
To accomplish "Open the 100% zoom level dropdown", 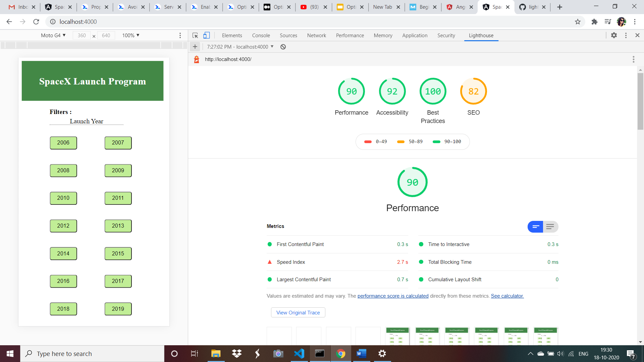I will [x=130, y=35].
